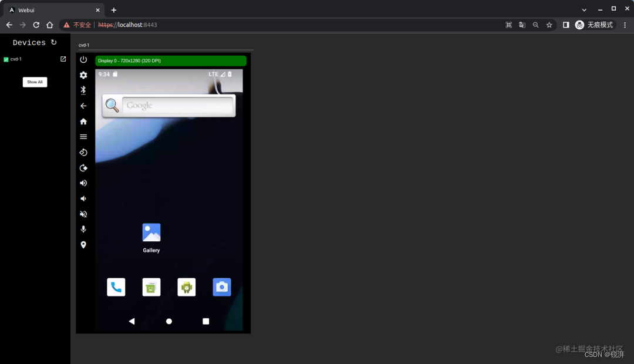Close the Webui browser tab
634x364 pixels.
(x=97, y=10)
